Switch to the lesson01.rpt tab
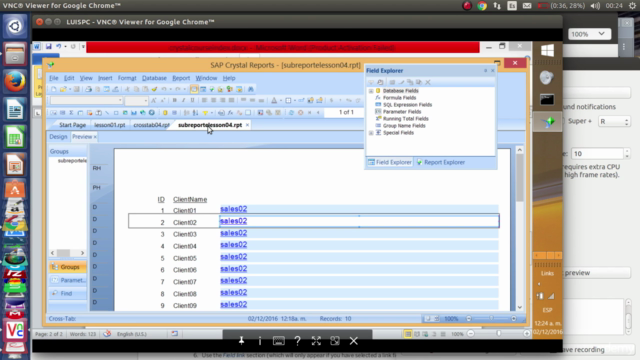The width and height of the screenshot is (640, 360). [x=109, y=125]
